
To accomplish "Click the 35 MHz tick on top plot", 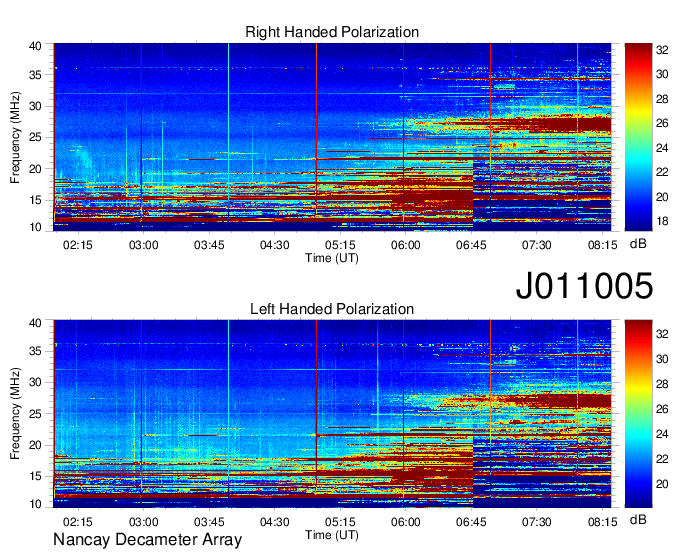I will (35, 75).
